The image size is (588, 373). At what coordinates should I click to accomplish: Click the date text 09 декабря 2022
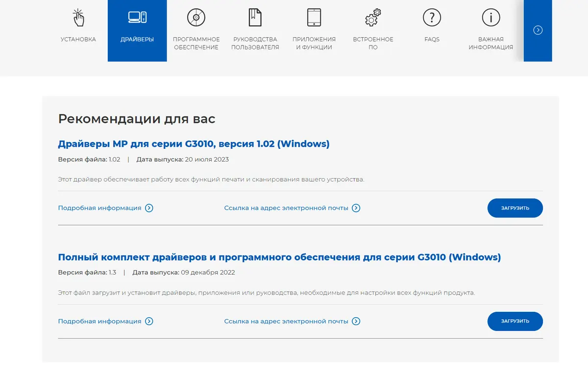click(208, 273)
